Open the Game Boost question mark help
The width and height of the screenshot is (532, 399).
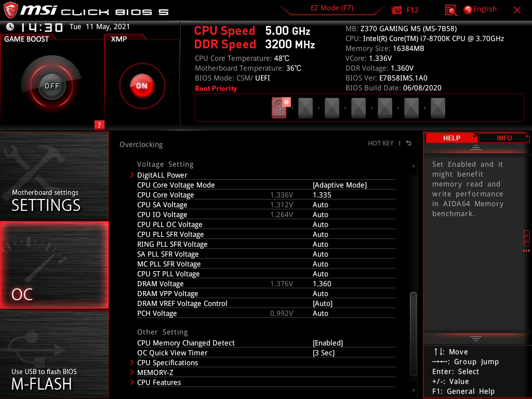[x=99, y=125]
